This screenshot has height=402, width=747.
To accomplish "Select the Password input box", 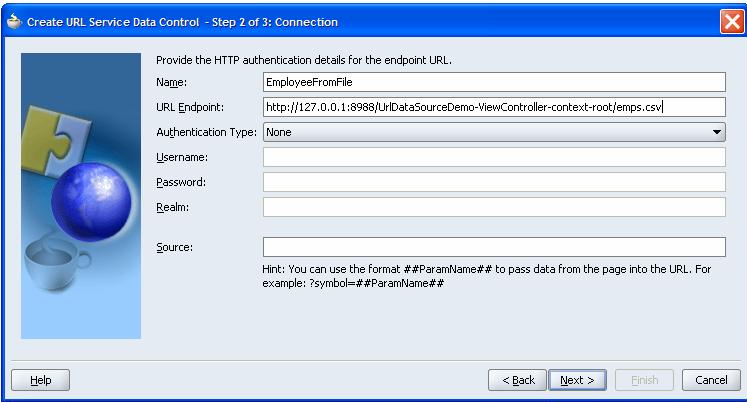I will coord(493,182).
